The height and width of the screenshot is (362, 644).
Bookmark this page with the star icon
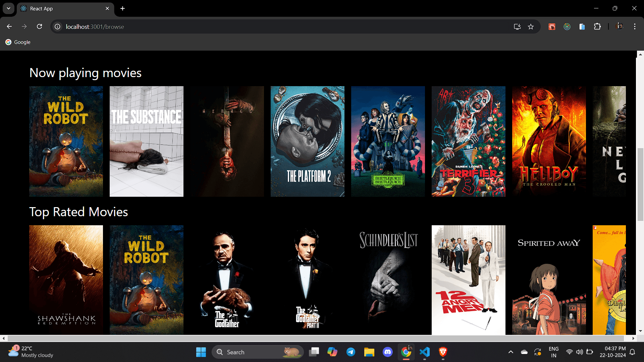[x=531, y=26]
